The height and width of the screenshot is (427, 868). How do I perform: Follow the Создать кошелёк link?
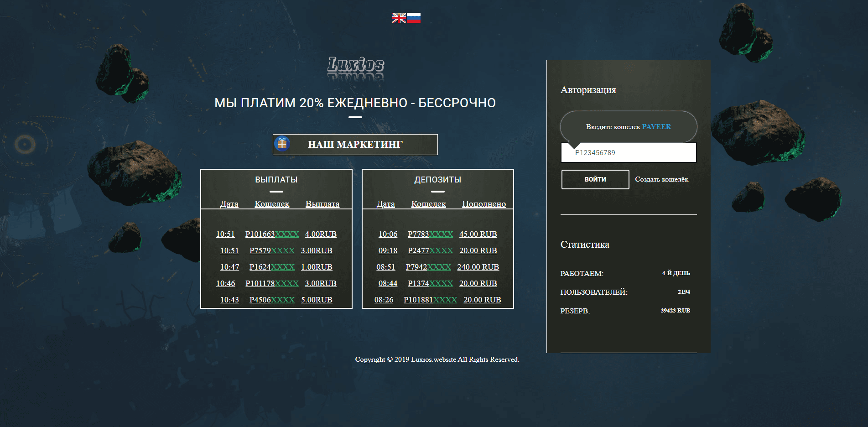661,179
